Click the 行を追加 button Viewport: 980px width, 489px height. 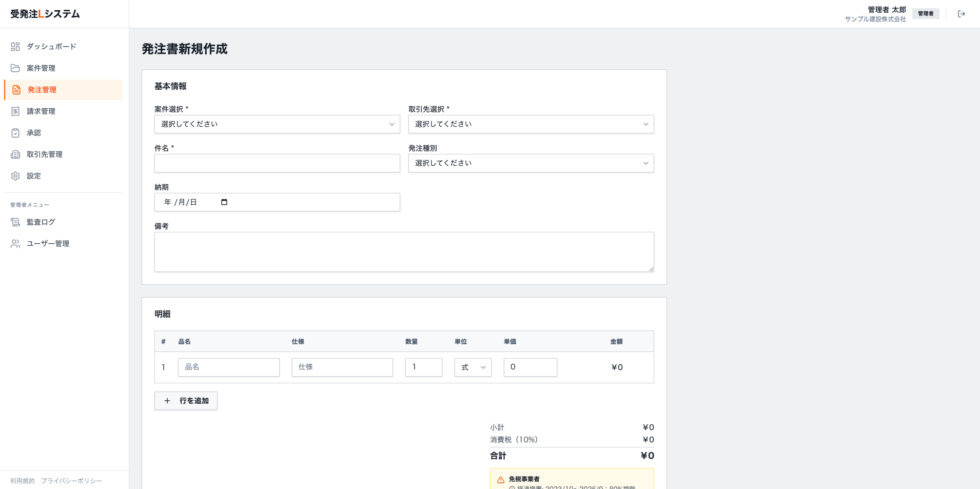(x=186, y=401)
